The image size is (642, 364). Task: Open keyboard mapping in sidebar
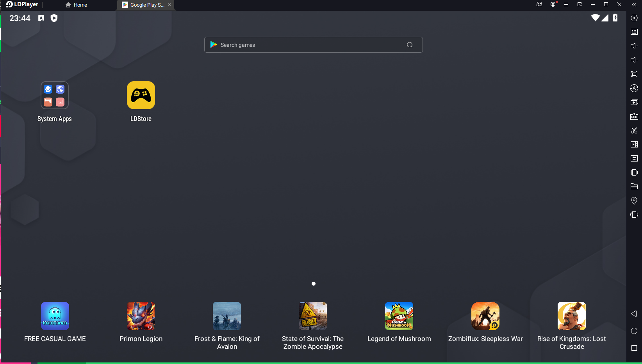tap(634, 32)
